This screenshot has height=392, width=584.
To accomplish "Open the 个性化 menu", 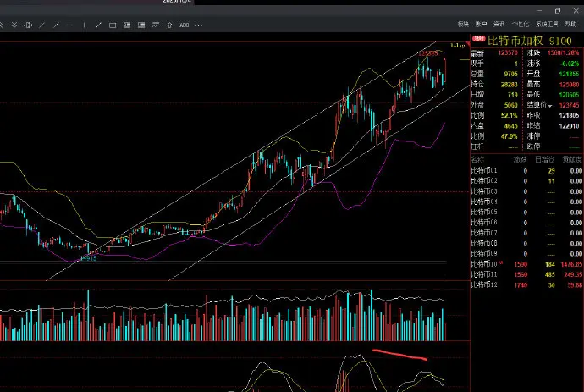I will 520,24.
